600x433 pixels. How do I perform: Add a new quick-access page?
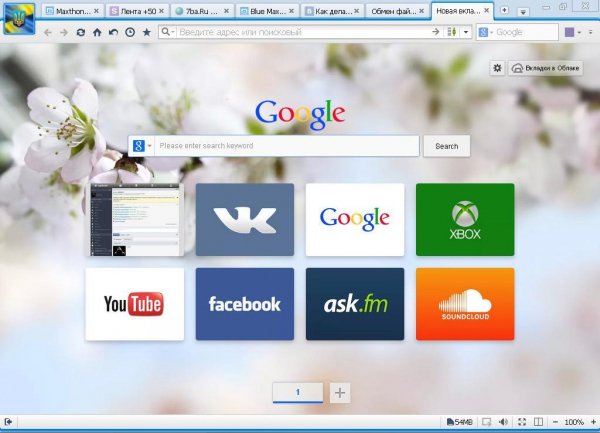[x=340, y=393]
